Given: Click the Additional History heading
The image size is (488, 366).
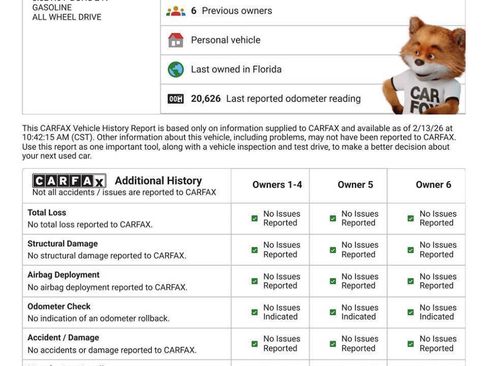Looking at the screenshot, I should point(158,181).
